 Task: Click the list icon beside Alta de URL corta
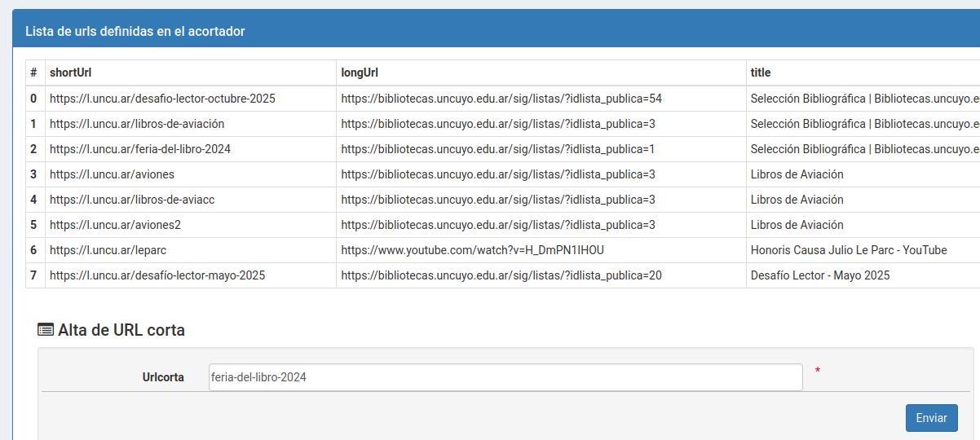pos(46,330)
